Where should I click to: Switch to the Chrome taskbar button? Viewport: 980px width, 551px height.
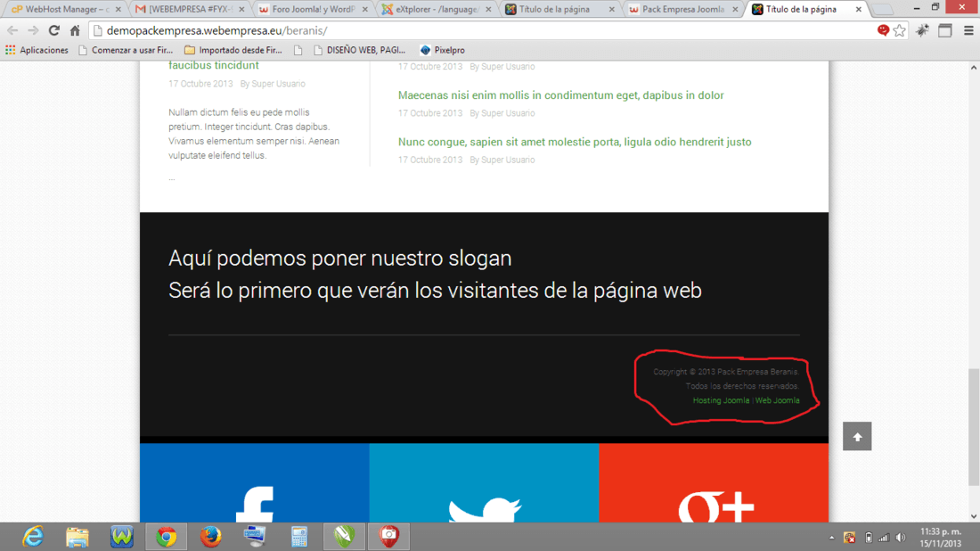click(x=167, y=537)
